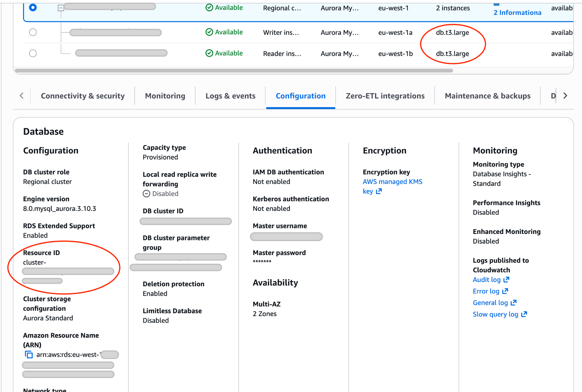Open the AWS managed KMS key link
582x392 pixels.
click(x=392, y=182)
